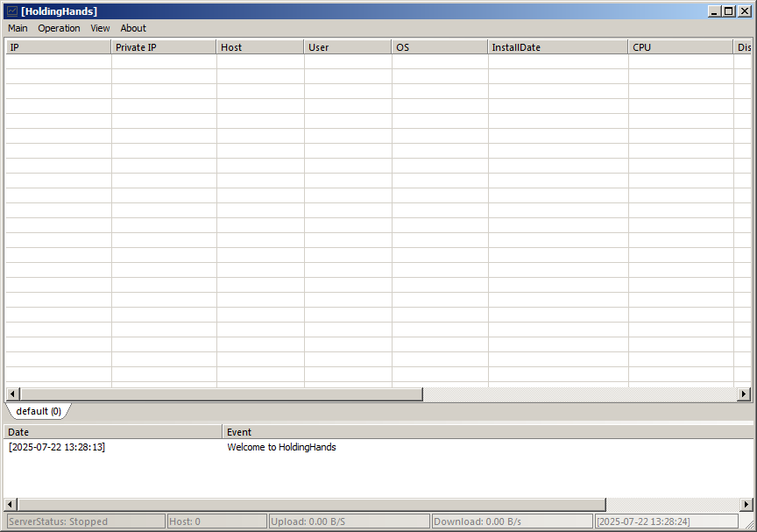Click event log scrollbar right arrow

[x=745, y=505]
